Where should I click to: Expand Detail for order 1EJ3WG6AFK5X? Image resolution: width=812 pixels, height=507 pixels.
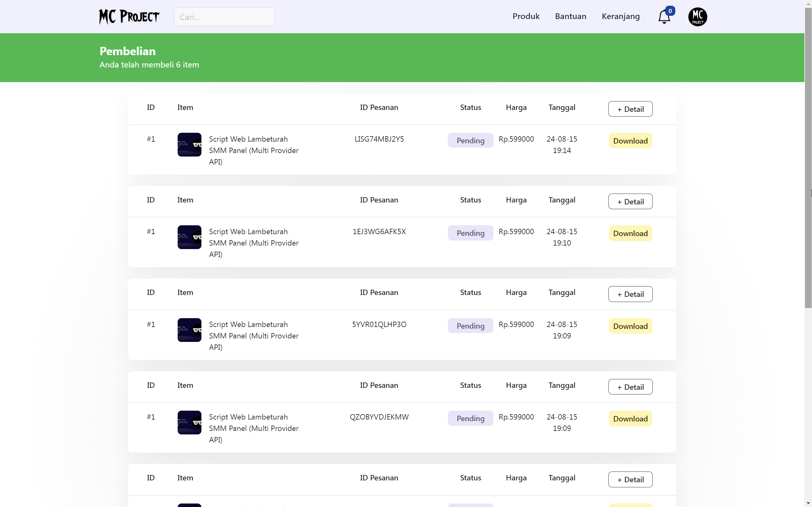[630, 201]
